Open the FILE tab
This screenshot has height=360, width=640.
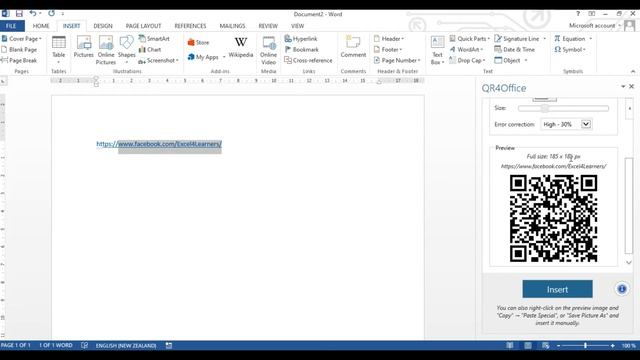coord(11,26)
